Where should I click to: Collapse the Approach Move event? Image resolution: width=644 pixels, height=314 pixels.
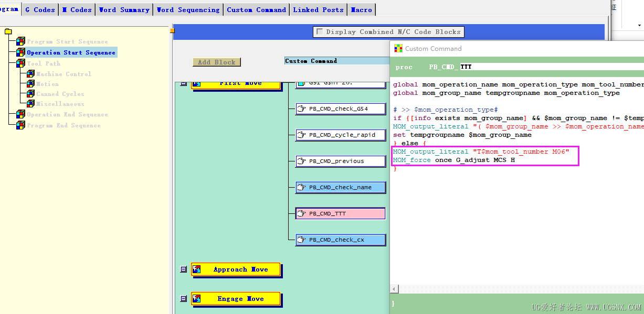[183, 269]
